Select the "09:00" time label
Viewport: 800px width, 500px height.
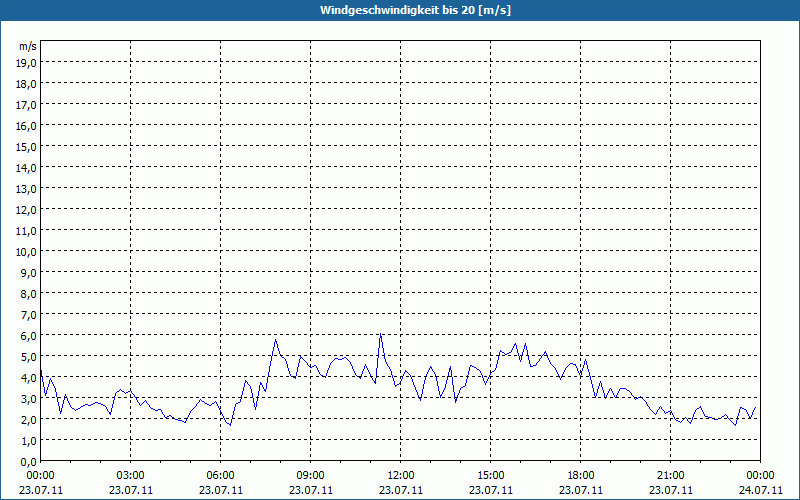[311, 476]
